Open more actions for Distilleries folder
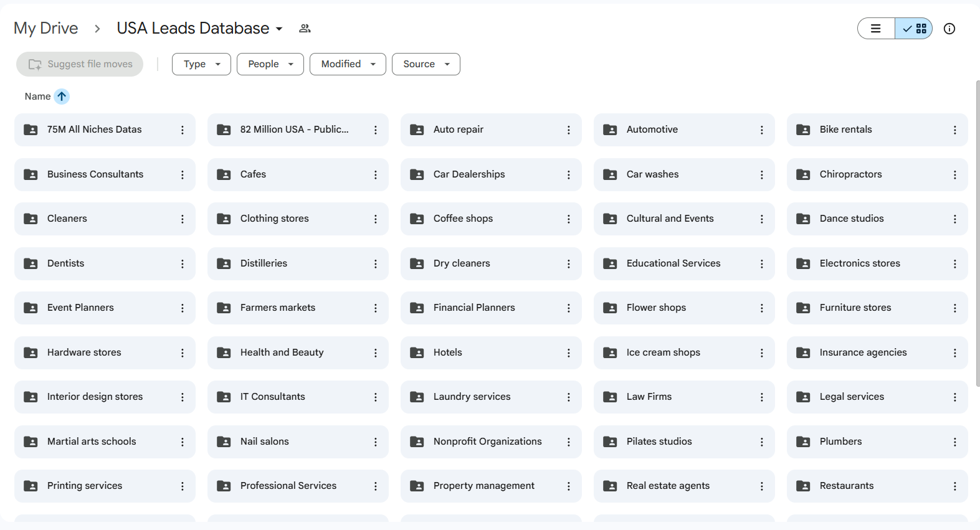This screenshot has height=530, width=980. pos(376,264)
